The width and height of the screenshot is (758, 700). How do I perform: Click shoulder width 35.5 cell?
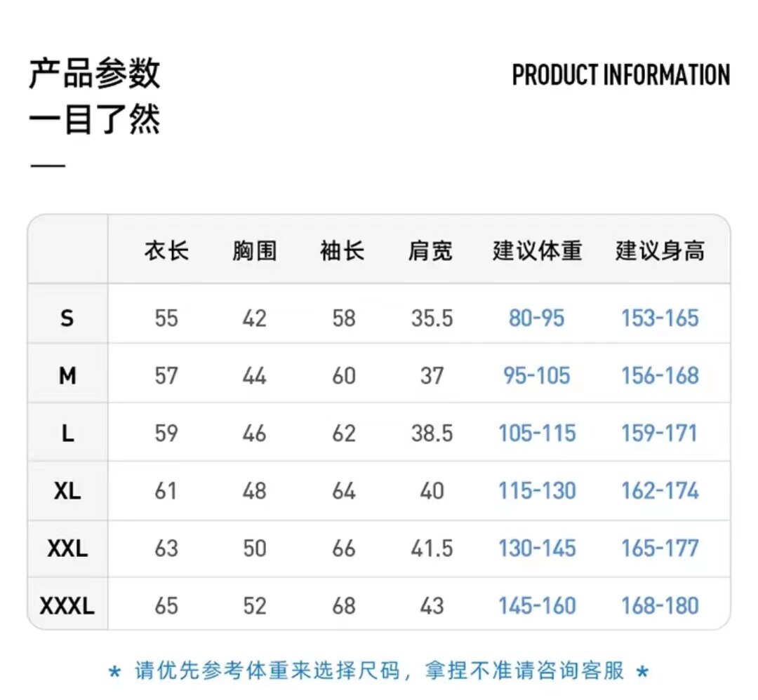[x=432, y=318]
